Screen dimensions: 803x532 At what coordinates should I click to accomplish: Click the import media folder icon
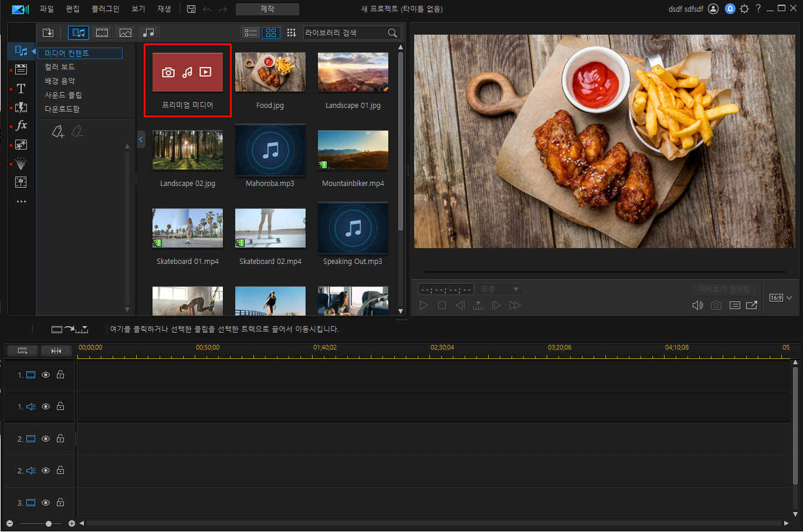[48, 33]
